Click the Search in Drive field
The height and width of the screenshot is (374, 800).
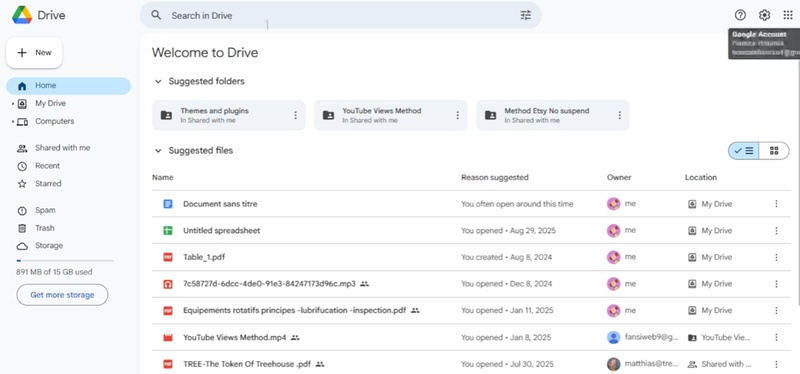340,15
